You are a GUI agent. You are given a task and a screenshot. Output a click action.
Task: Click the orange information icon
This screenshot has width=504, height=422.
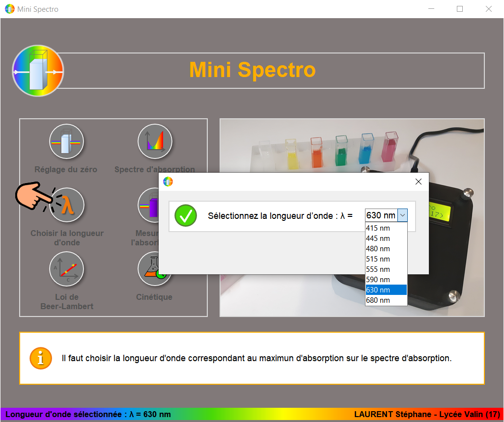pos(40,358)
